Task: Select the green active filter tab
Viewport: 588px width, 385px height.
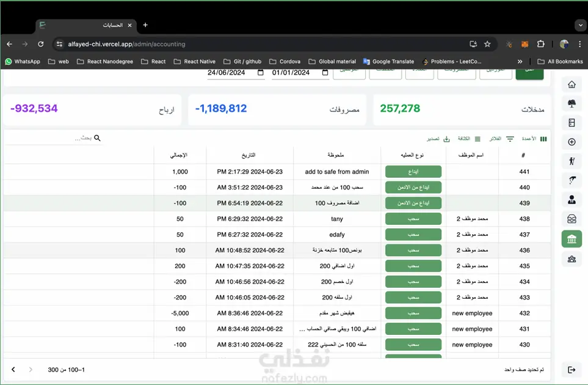Action: [x=529, y=73]
